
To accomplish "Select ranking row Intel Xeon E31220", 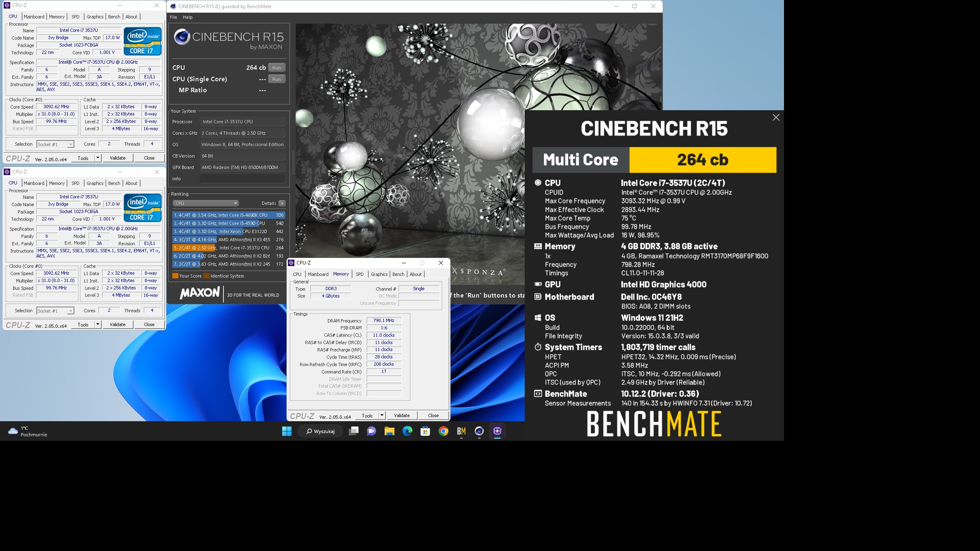I will pyautogui.click(x=229, y=231).
